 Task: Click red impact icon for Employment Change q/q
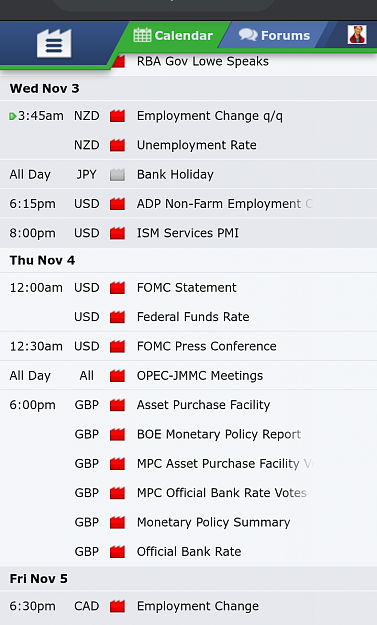(118, 116)
